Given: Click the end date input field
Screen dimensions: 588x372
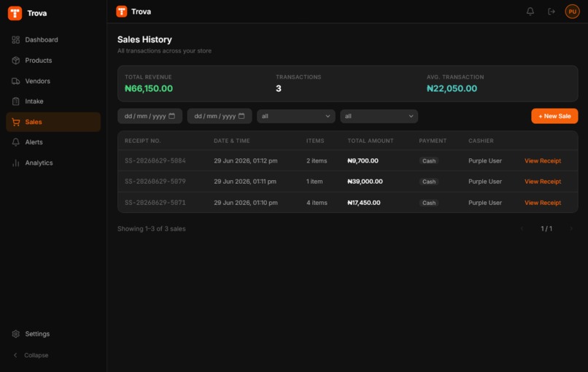Looking at the screenshot, I should point(220,116).
